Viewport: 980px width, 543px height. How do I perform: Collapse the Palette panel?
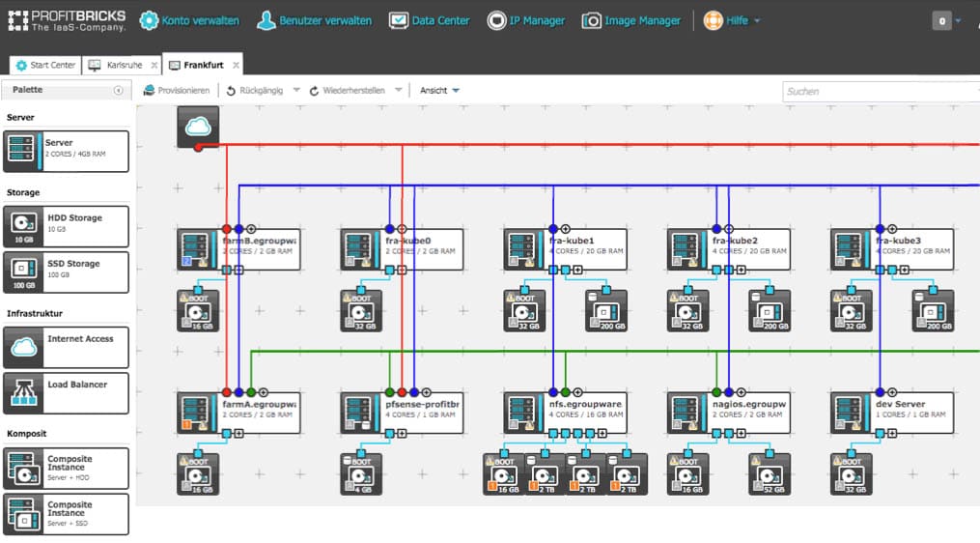pos(118,90)
